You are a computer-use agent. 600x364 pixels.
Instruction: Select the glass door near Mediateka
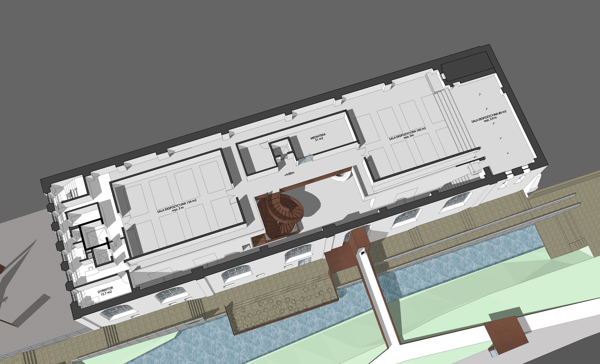pos(306,160)
